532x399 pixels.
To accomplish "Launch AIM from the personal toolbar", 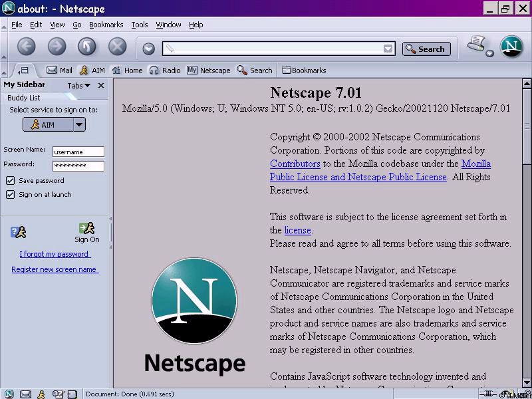I will [x=92, y=70].
